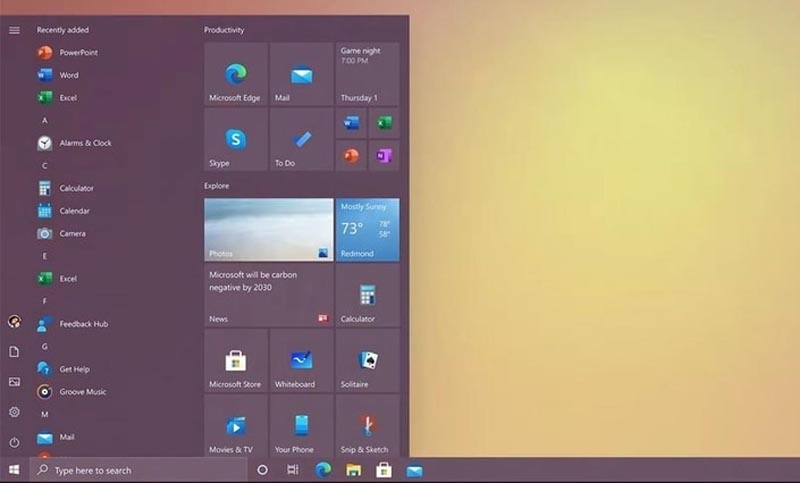The width and height of the screenshot is (800, 483).
Task: Jump to app letter C header
Action: click(x=45, y=166)
